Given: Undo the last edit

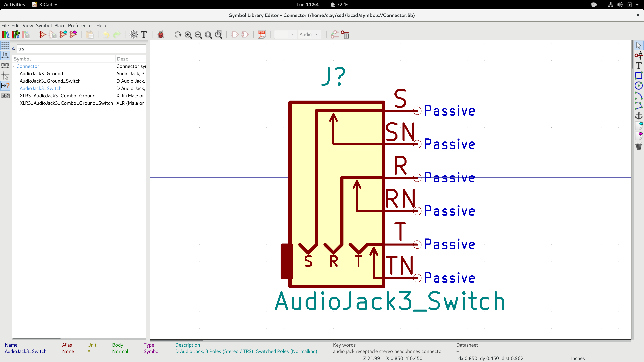Looking at the screenshot, I should 106,35.
